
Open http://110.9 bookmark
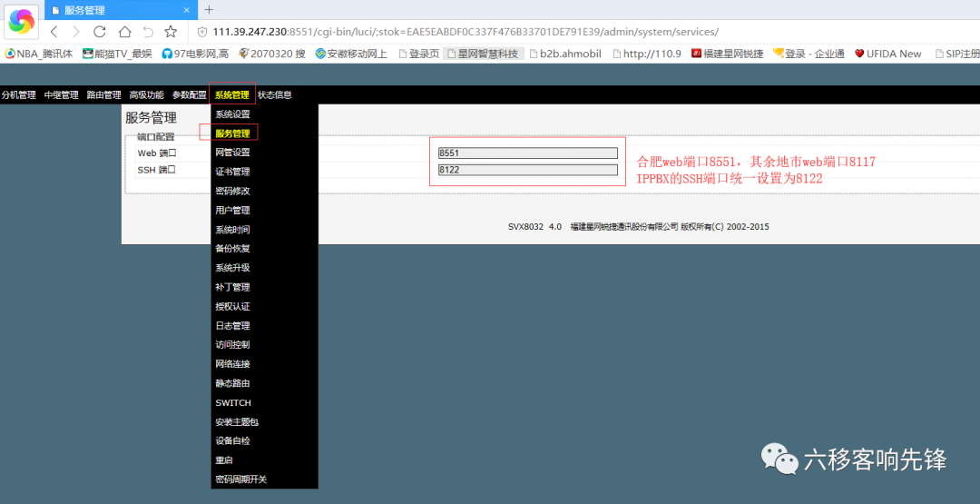click(646, 54)
